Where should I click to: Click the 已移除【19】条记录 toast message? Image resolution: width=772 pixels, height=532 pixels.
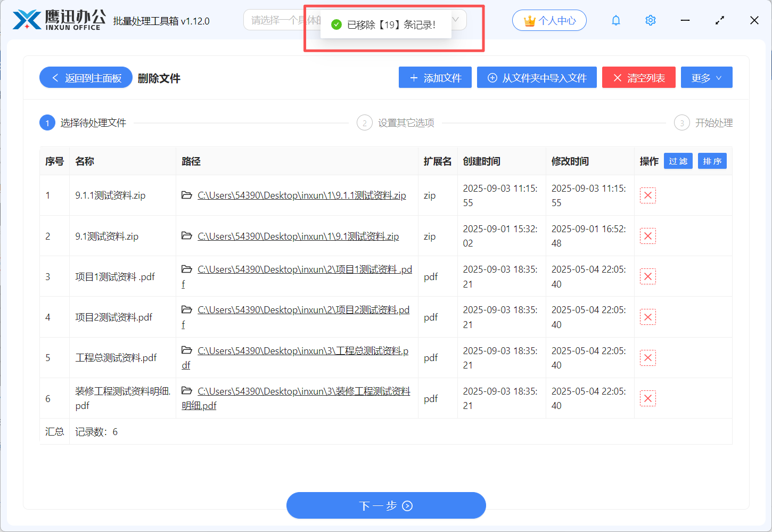386,24
